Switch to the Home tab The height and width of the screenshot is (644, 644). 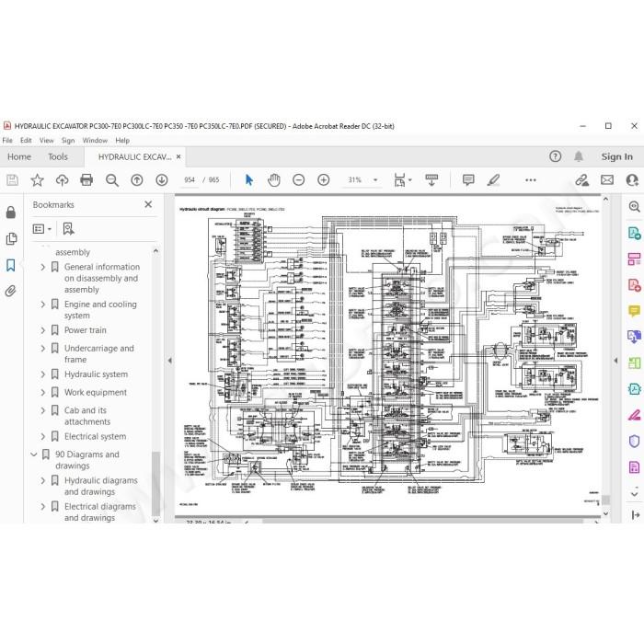coord(19,157)
